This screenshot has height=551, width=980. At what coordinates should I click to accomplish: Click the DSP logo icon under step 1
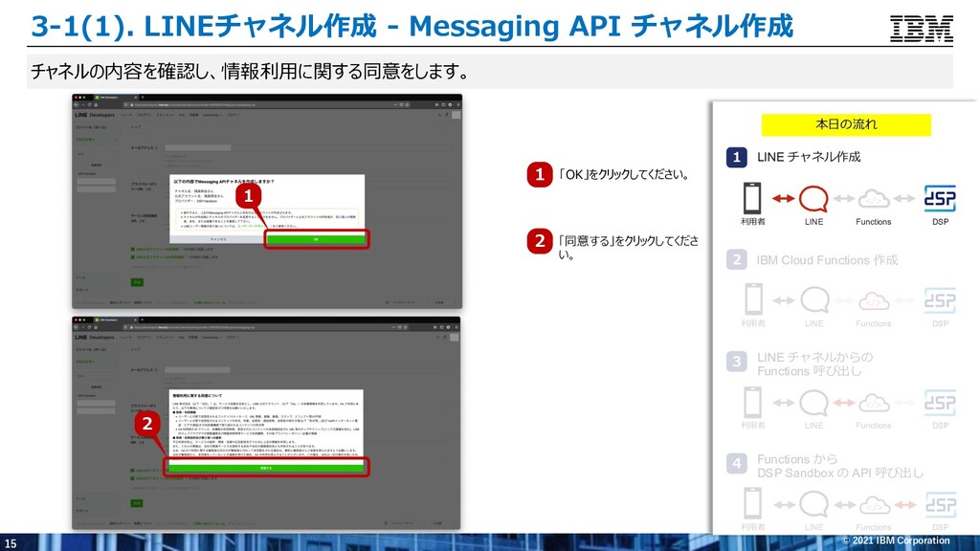(x=940, y=199)
